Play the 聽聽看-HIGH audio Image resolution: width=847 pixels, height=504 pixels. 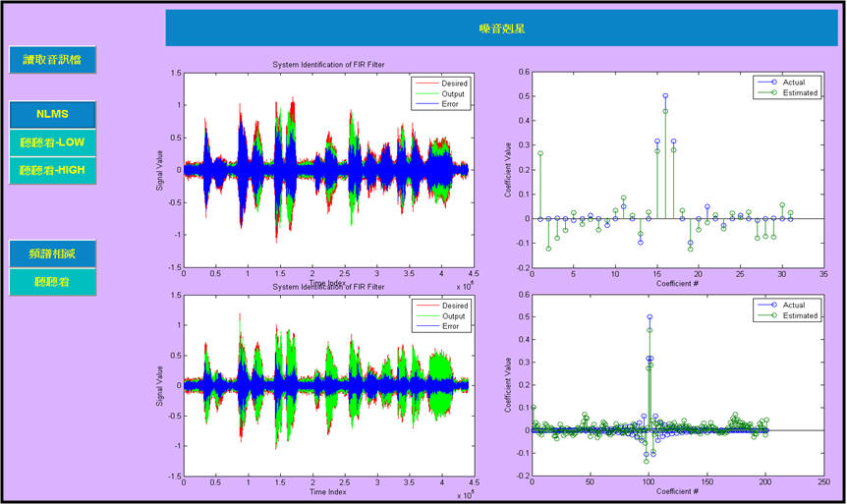[53, 170]
